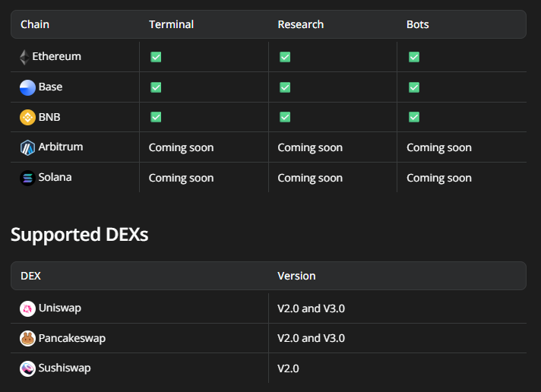Click the Solana chain logo icon

click(x=27, y=178)
